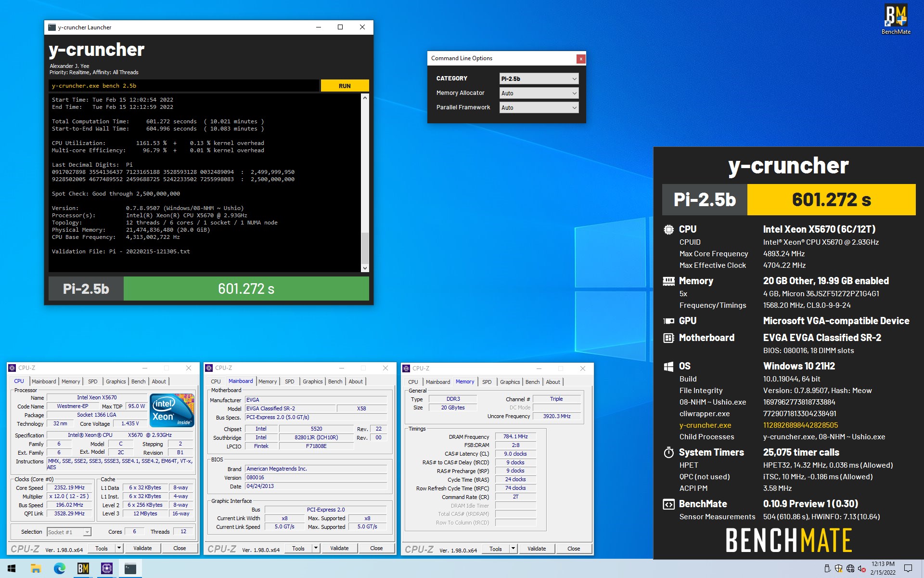Click the EVGA Classified SR-2 model field
This screenshot has height=578, width=924.
[290, 408]
